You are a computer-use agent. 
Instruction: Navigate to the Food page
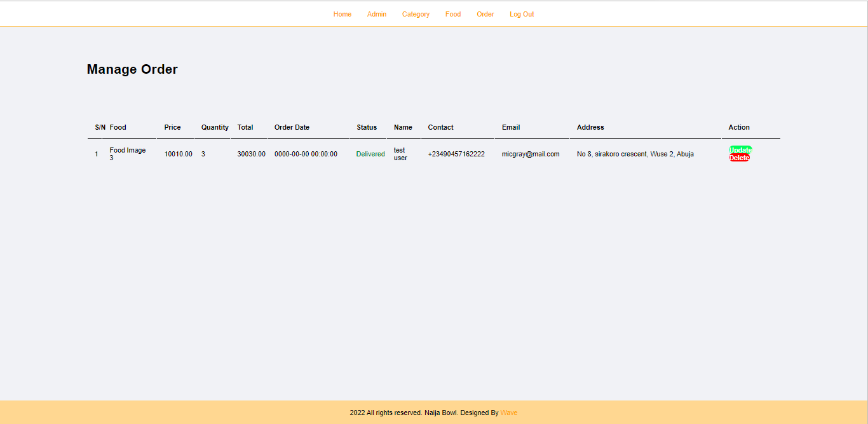(453, 14)
